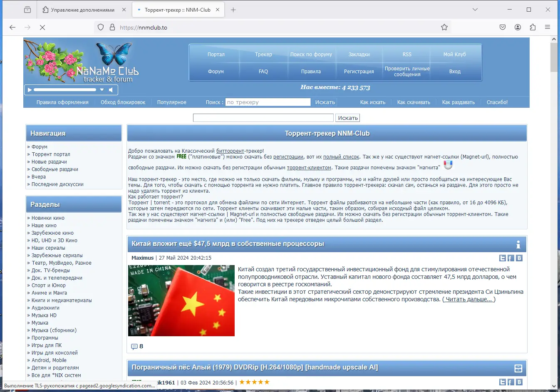The image size is (560, 392).
Task: Open the RSS menu item
Action: click(x=407, y=55)
